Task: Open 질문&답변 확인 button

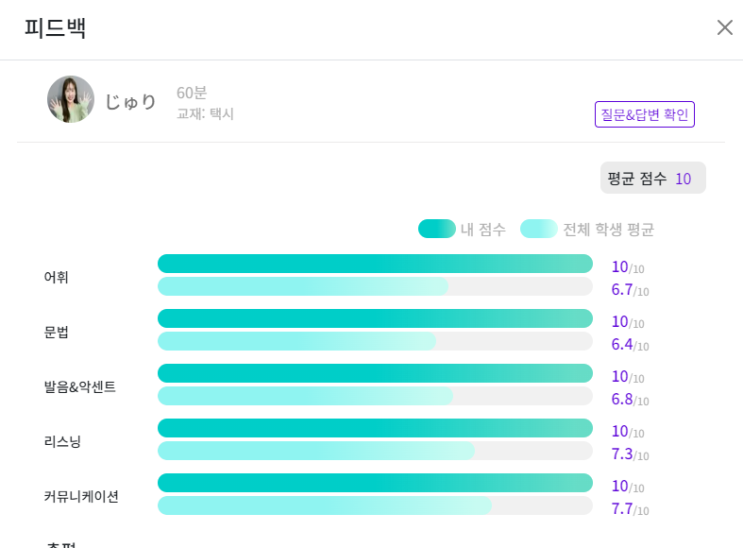Action: 644,114
